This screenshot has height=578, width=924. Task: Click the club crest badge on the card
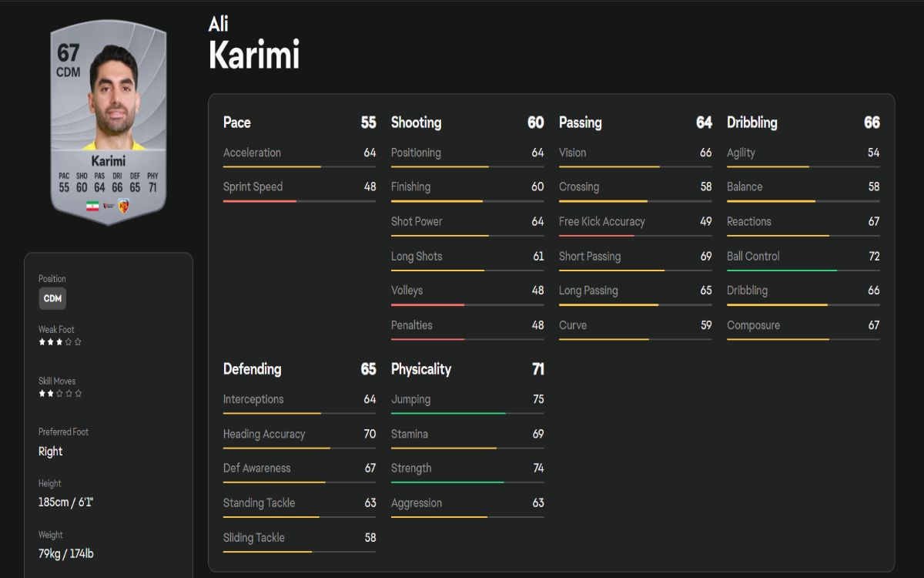123,207
